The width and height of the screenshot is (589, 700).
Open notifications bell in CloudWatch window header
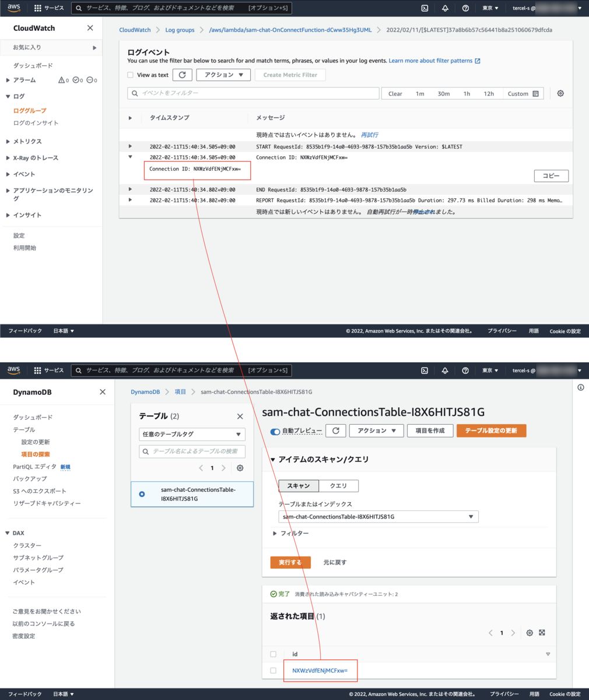click(446, 9)
